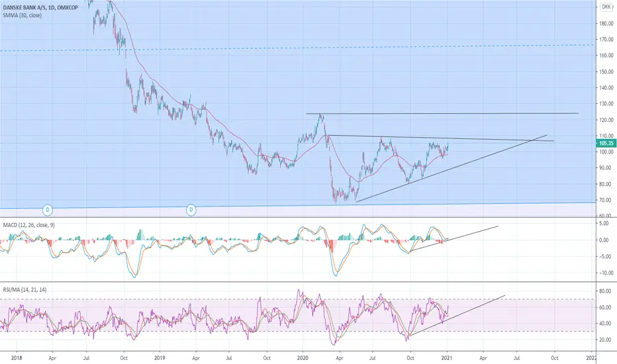Click the 2019 label on time axis
617x364 pixels.
tap(160, 358)
